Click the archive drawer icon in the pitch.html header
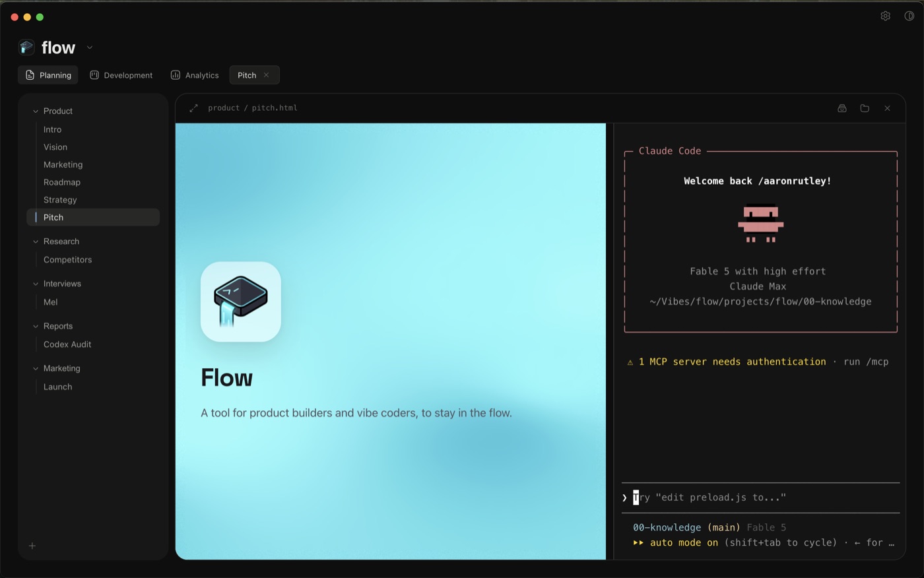 tap(842, 108)
